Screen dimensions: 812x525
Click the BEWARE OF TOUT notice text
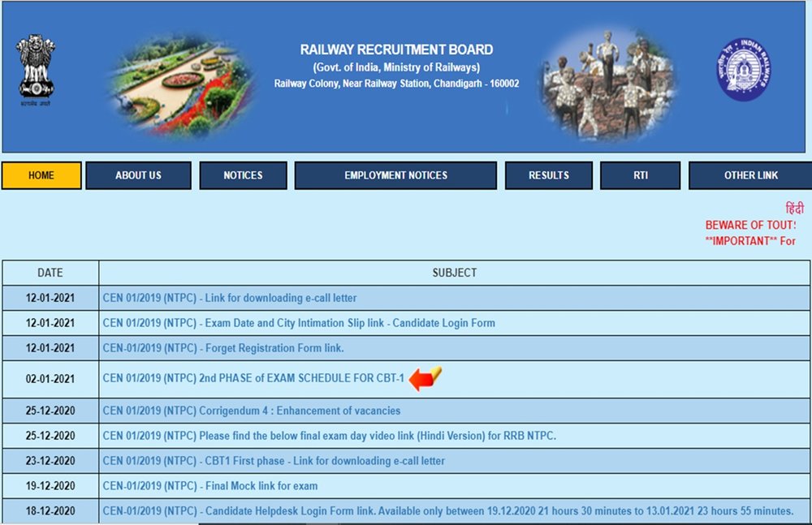[x=750, y=226]
